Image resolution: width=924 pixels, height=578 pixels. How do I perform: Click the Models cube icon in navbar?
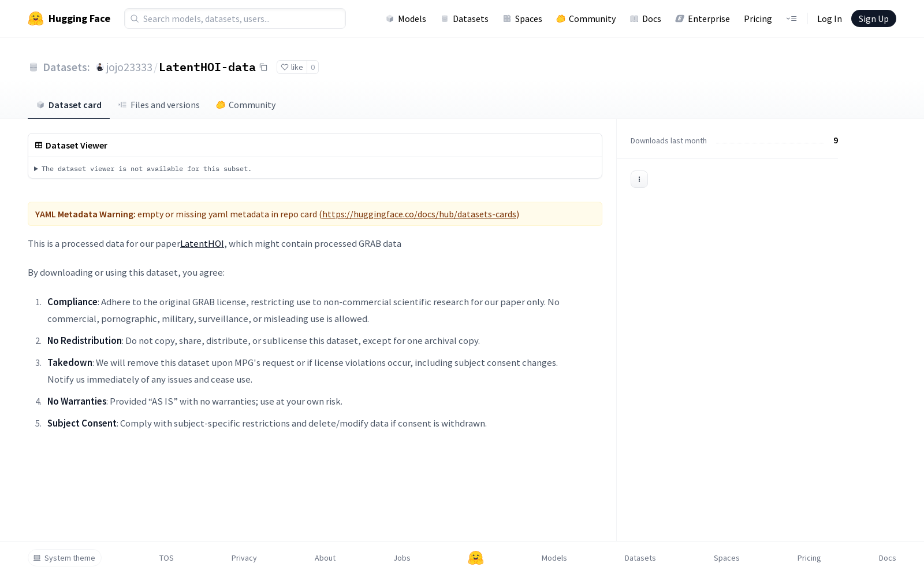[x=390, y=18]
